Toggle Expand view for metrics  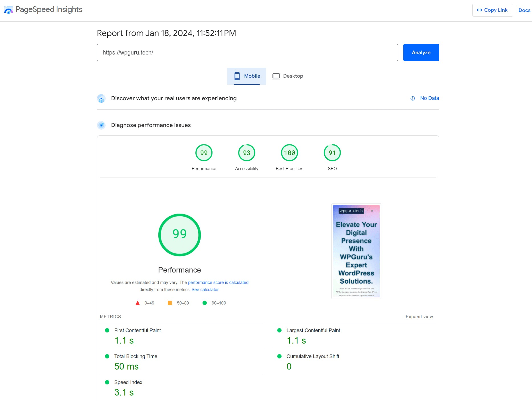click(419, 317)
